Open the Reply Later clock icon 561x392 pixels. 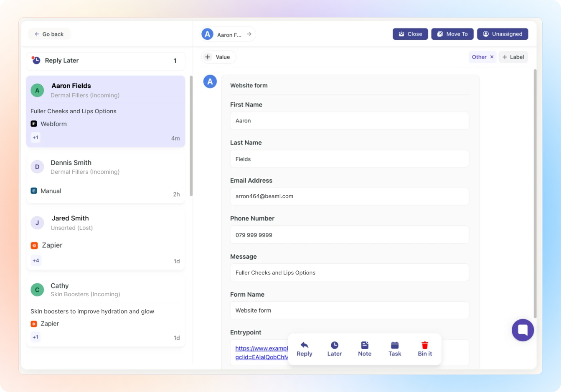pyautogui.click(x=36, y=61)
